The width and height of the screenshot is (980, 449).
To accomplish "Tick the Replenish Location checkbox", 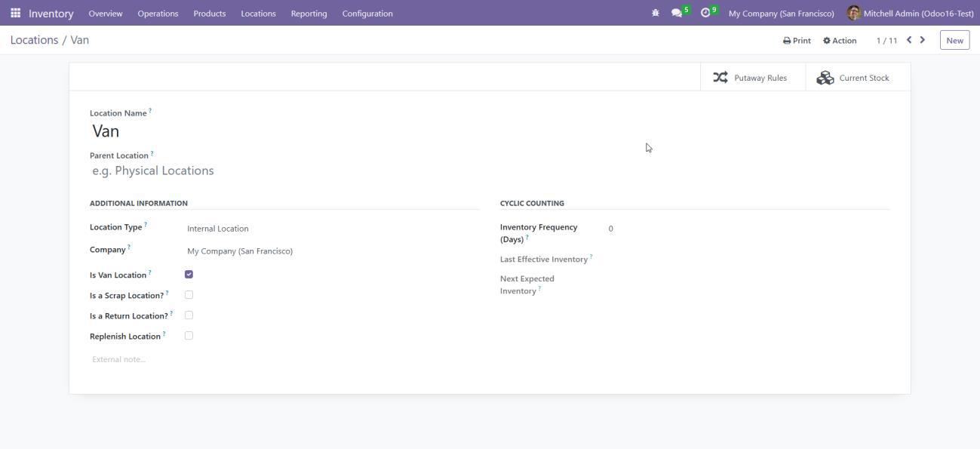I will coord(189,336).
